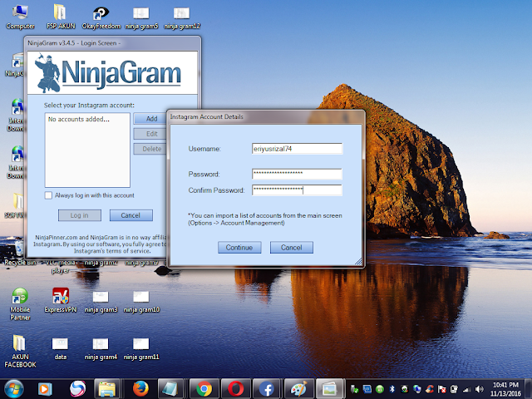Click the NinjaGram logo banner

click(x=112, y=73)
